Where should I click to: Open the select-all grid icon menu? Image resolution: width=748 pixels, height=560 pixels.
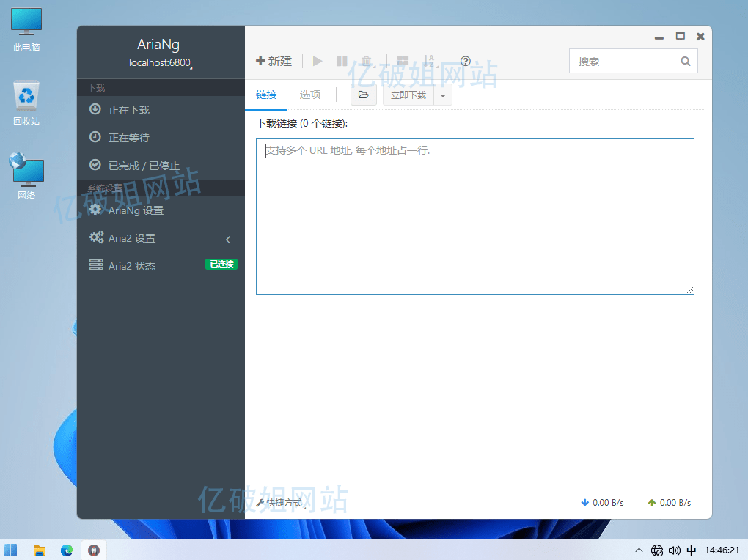pyautogui.click(x=403, y=62)
